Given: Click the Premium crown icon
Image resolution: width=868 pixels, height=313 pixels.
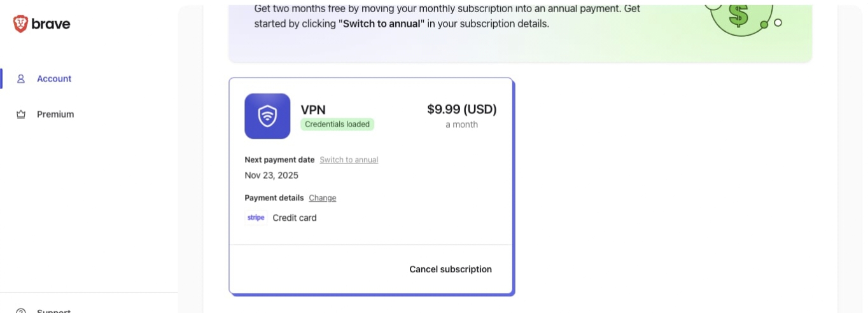Looking at the screenshot, I should pos(21,115).
